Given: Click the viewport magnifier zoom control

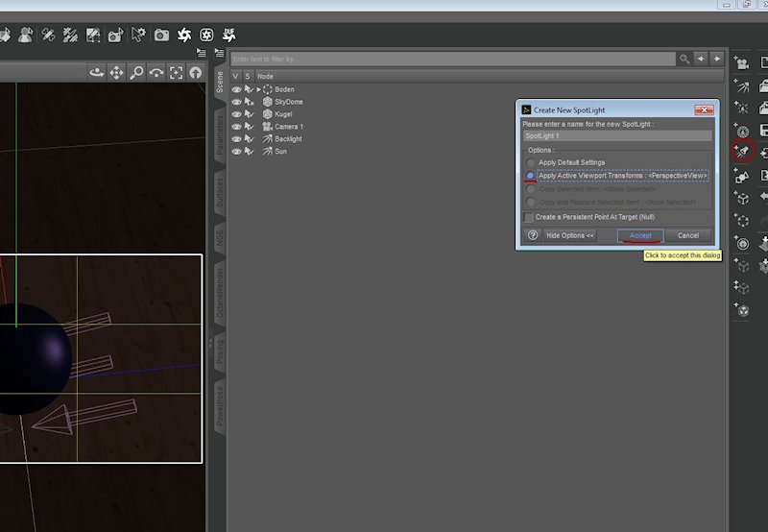Looking at the screenshot, I should tap(136, 73).
